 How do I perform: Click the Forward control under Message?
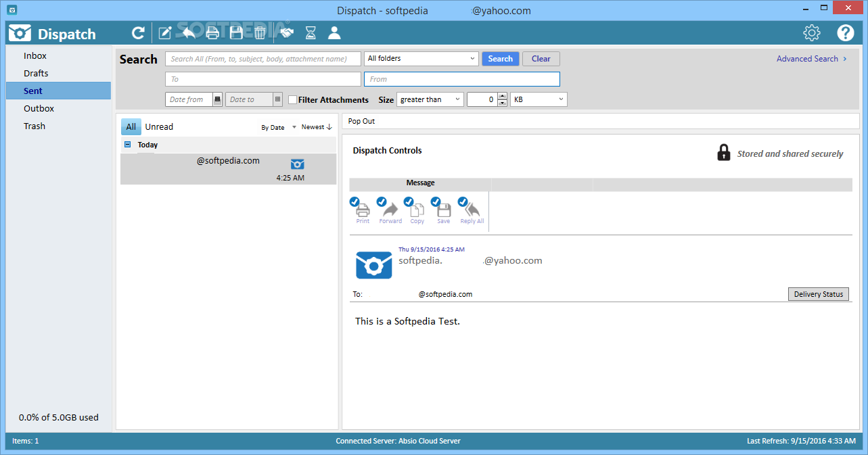[x=390, y=212]
